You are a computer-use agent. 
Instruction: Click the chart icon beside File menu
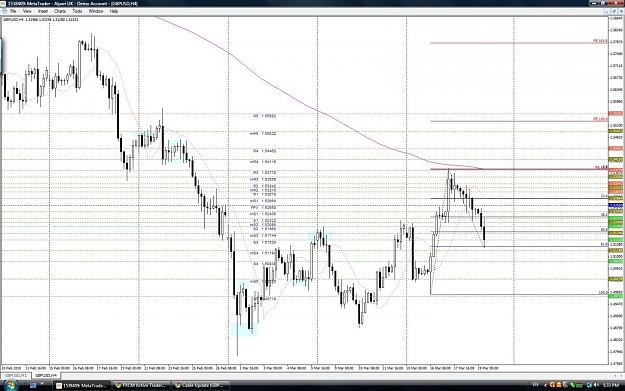pyautogui.click(x=4, y=11)
